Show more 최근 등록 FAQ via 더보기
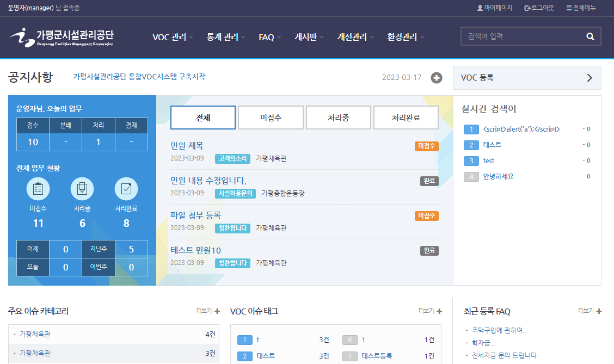 click(590, 311)
